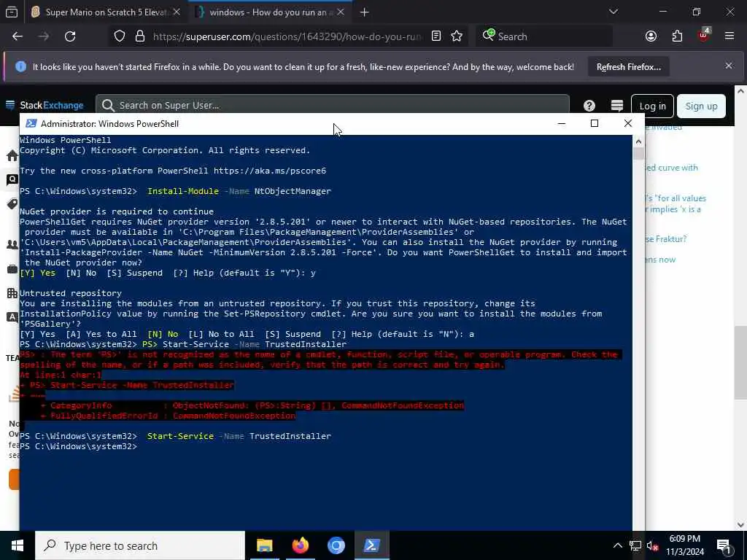Bookmark this page with the star icon
The width and height of the screenshot is (747, 560).
(457, 36)
